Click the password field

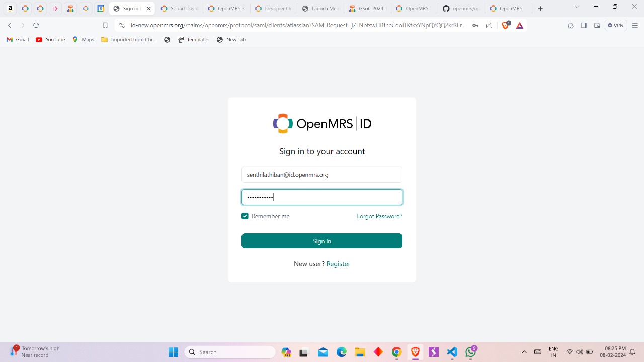(x=322, y=197)
